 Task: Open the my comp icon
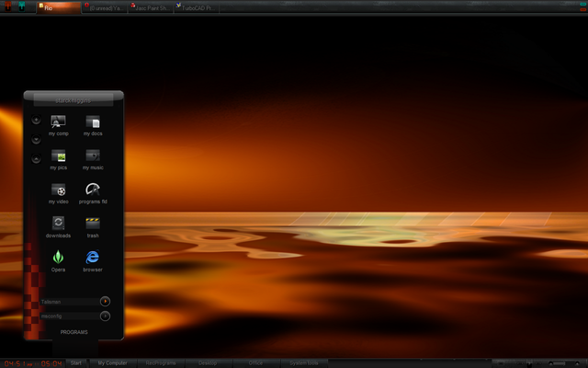[58, 121]
